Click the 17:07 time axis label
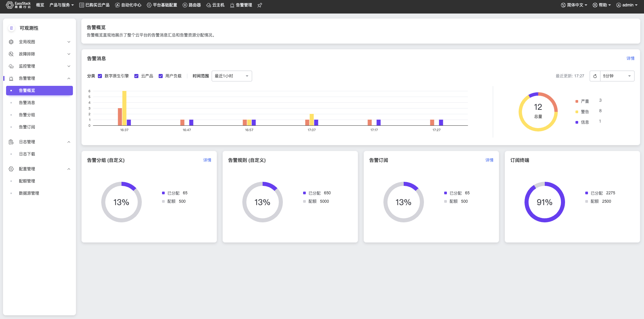644x319 pixels. click(x=312, y=130)
